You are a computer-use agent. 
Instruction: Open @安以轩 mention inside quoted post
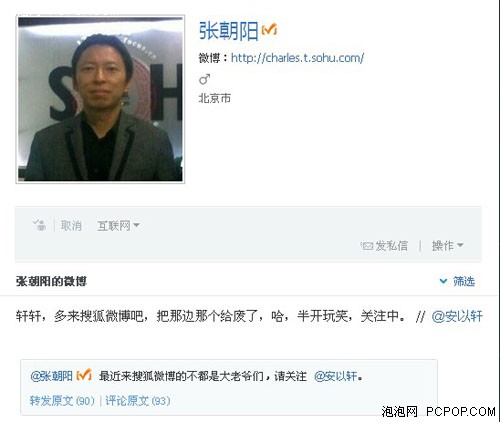[x=336, y=376]
